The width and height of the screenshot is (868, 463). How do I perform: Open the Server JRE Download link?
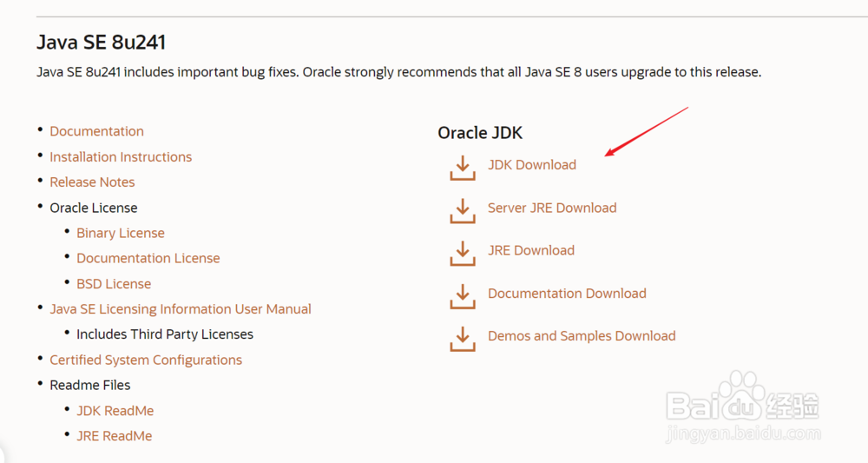552,208
